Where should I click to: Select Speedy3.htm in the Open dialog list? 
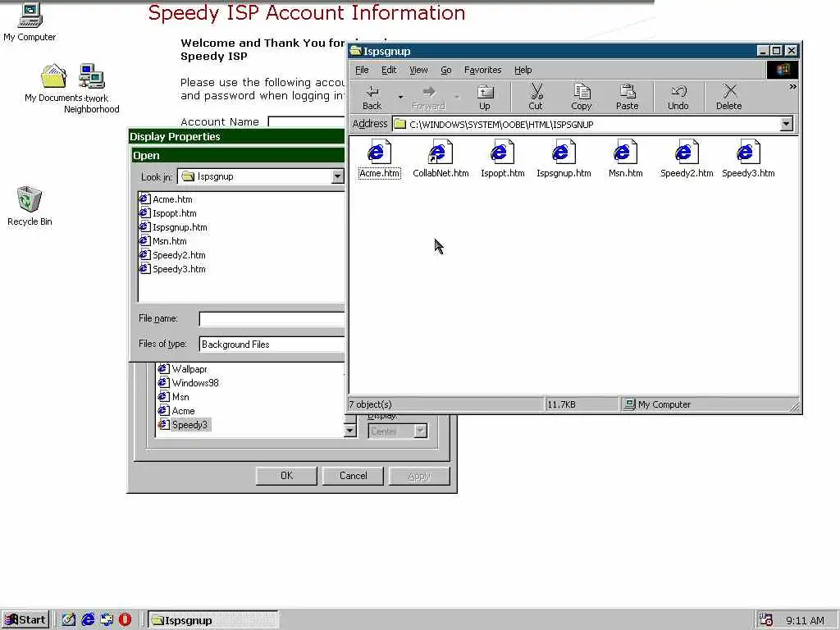[172, 269]
